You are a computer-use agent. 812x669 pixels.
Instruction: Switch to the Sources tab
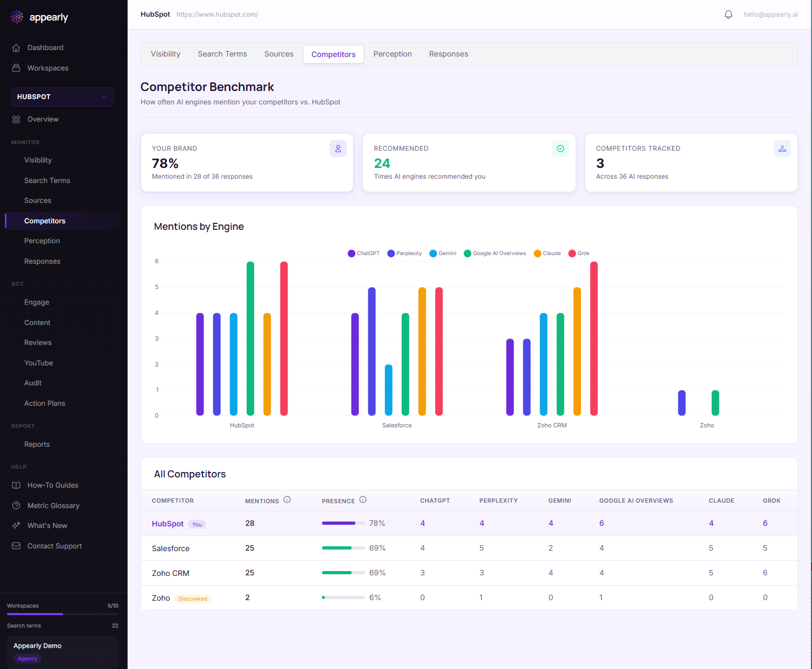point(279,54)
